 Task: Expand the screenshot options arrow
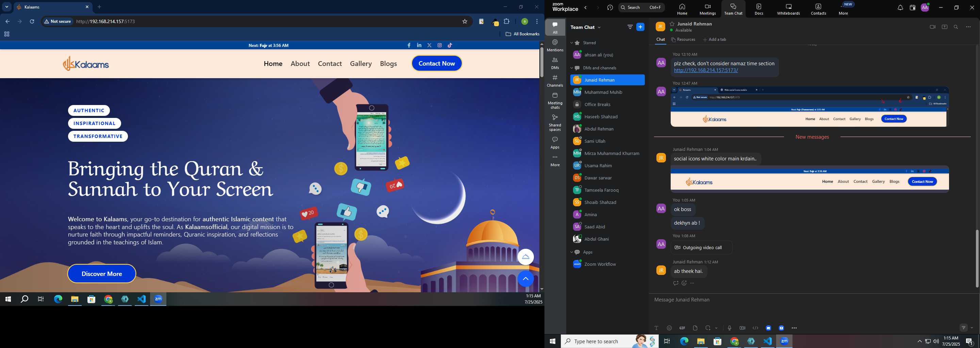point(716,328)
